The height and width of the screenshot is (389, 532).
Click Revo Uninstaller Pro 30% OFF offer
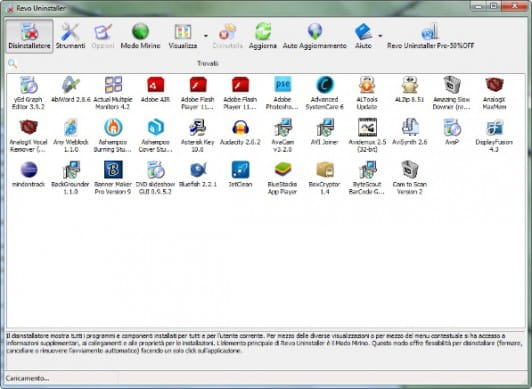pyautogui.click(x=430, y=36)
